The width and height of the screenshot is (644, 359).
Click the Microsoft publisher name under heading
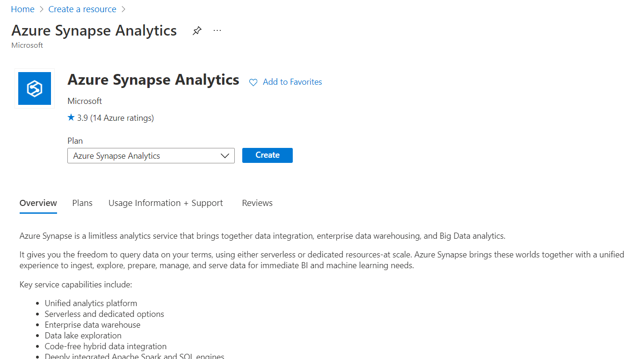(x=85, y=101)
